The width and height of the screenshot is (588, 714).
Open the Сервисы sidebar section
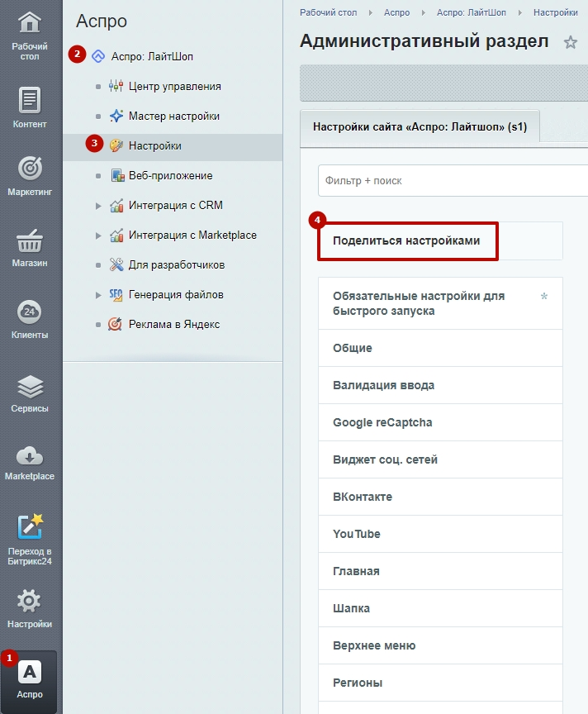point(30,393)
